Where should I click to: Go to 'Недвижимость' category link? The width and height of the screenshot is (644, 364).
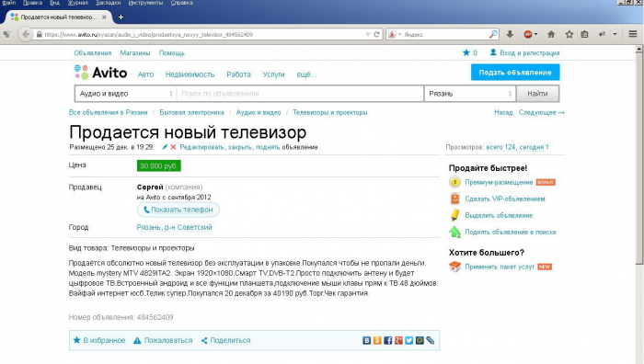[x=190, y=74]
